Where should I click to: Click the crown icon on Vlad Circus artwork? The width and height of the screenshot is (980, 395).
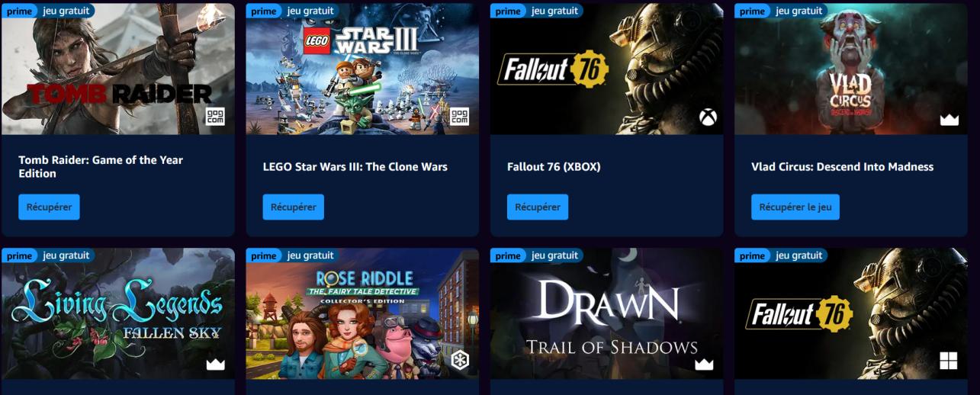[x=949, y=119]
